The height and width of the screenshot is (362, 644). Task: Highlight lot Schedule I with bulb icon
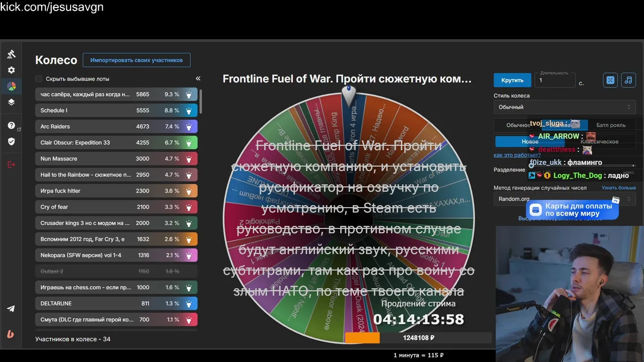tap(189, 111)
